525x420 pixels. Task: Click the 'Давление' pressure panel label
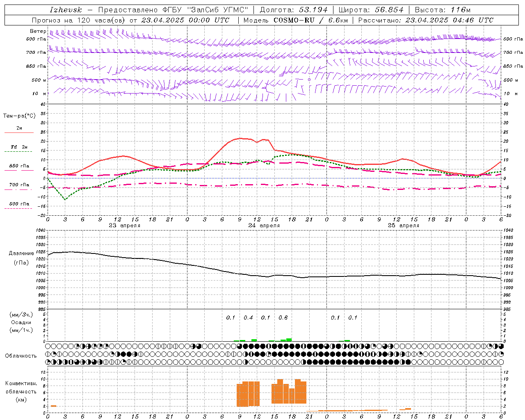(x=21, y=253)
